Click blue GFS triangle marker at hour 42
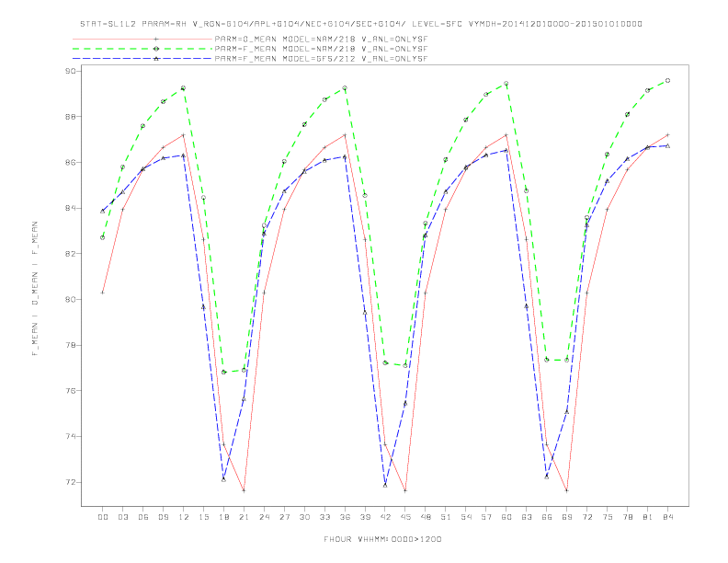The width and height of the screenshot is (728, 563). (385, 485)
